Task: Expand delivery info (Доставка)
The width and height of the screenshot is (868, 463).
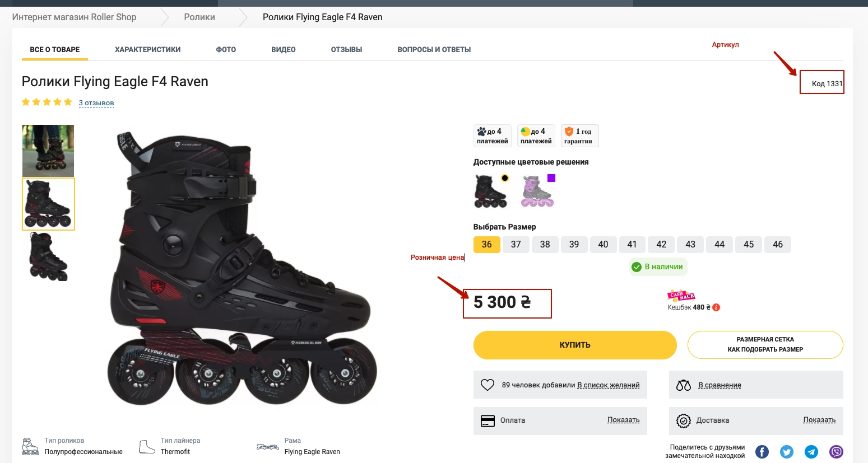Action: (x=819, y=420)
